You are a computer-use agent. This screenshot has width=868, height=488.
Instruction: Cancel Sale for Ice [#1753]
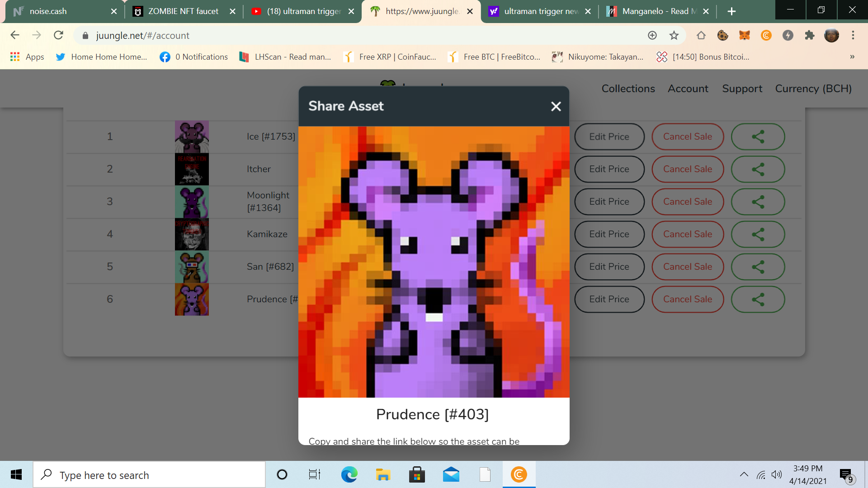pos(688,136)
